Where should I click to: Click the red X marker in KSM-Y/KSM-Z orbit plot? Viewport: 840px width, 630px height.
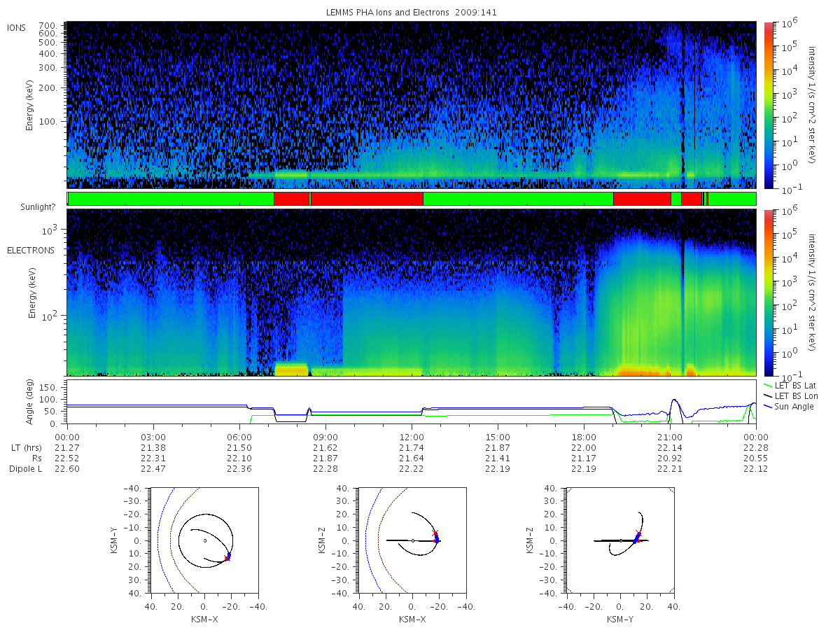pyautogui.click(x=637, y=533)
